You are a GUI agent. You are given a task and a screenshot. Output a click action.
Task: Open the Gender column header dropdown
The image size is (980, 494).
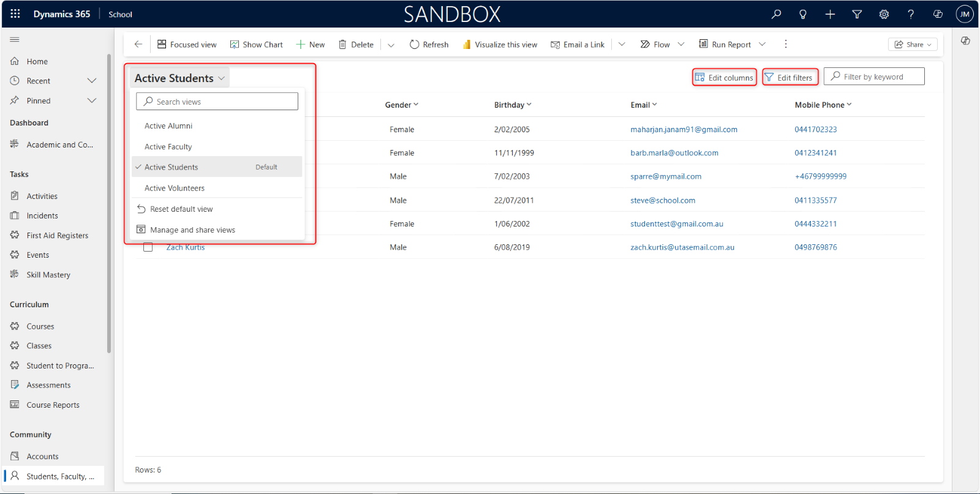point(402,105)
